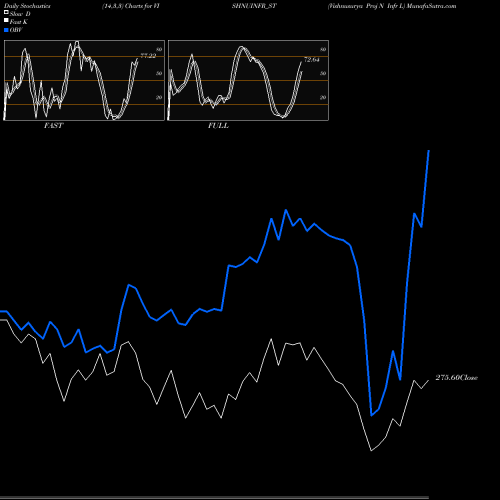Select the 'Daily Stochastics' title text
The image size is (500, 500).
27,6
